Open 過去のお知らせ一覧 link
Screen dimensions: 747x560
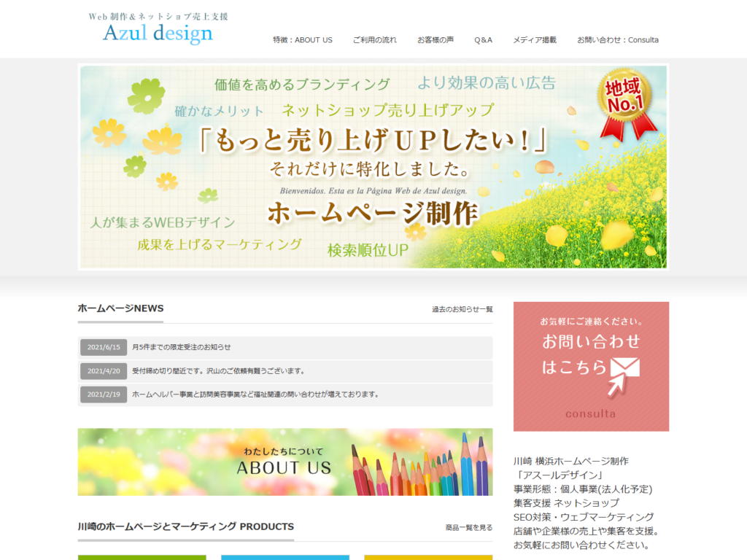click(462, 309)
